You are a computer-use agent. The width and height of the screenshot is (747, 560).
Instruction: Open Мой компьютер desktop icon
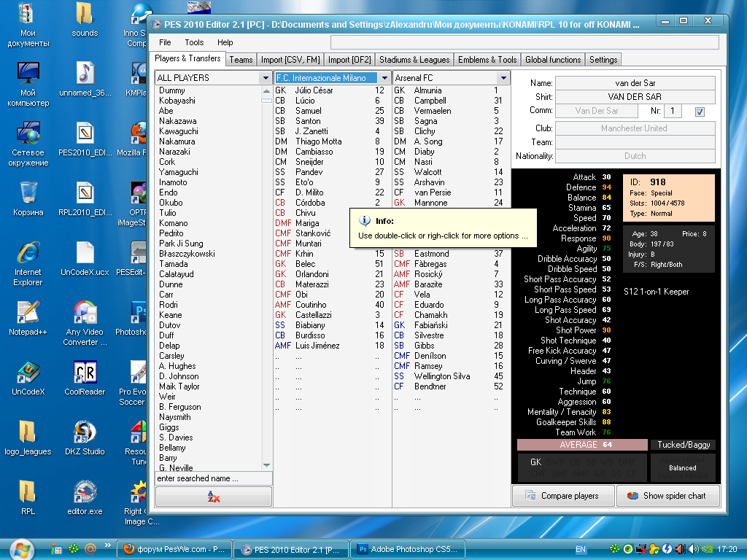click(28, 85)
